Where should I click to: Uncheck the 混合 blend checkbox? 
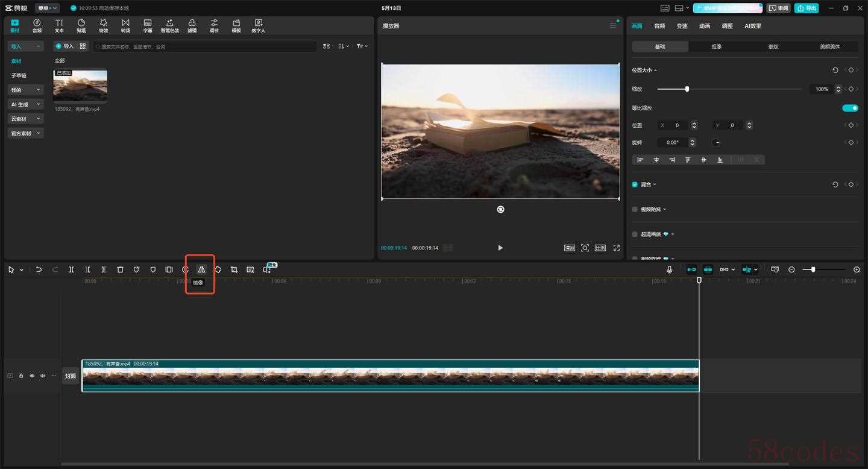635,184
